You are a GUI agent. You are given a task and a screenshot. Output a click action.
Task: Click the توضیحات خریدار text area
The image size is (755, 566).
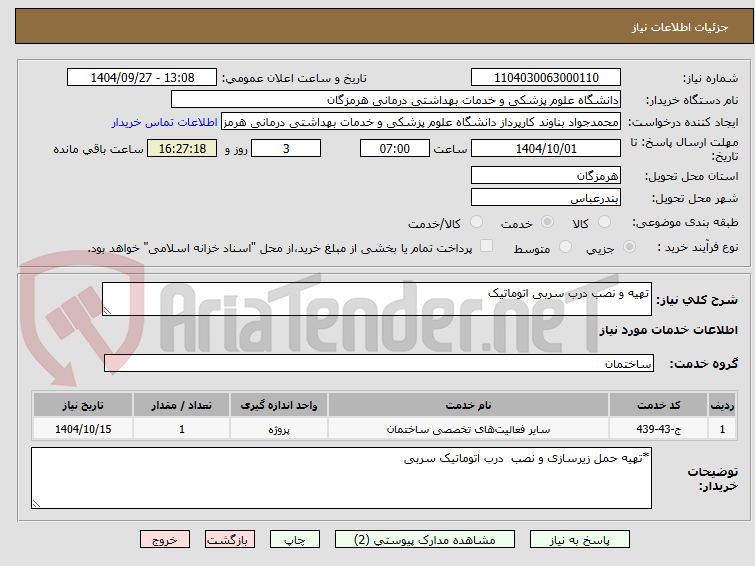[x=341, y=478]
